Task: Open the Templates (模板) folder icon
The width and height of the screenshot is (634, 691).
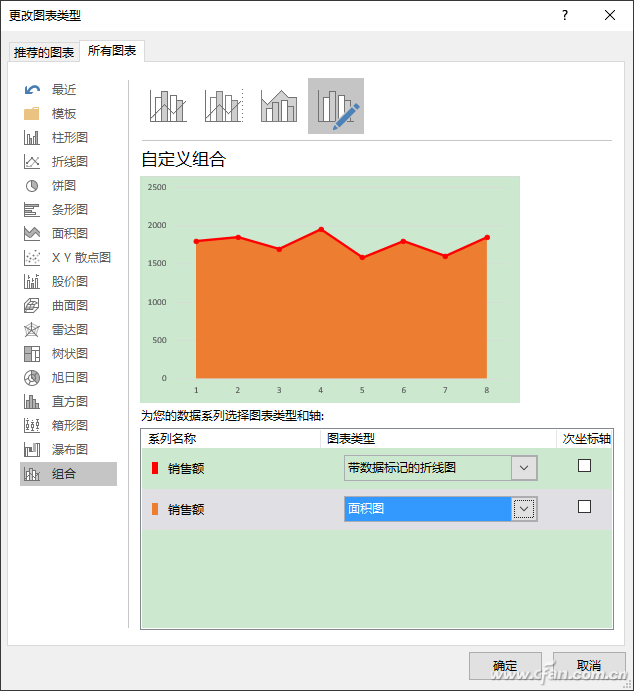Action: point(32,114)
